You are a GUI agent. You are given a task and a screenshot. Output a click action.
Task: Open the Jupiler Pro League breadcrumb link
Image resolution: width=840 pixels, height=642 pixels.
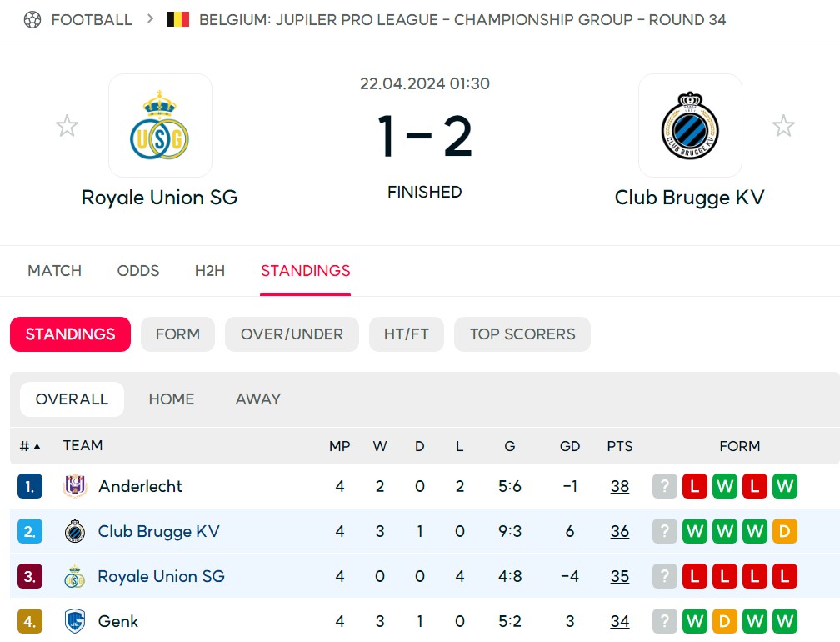[462, 20]
